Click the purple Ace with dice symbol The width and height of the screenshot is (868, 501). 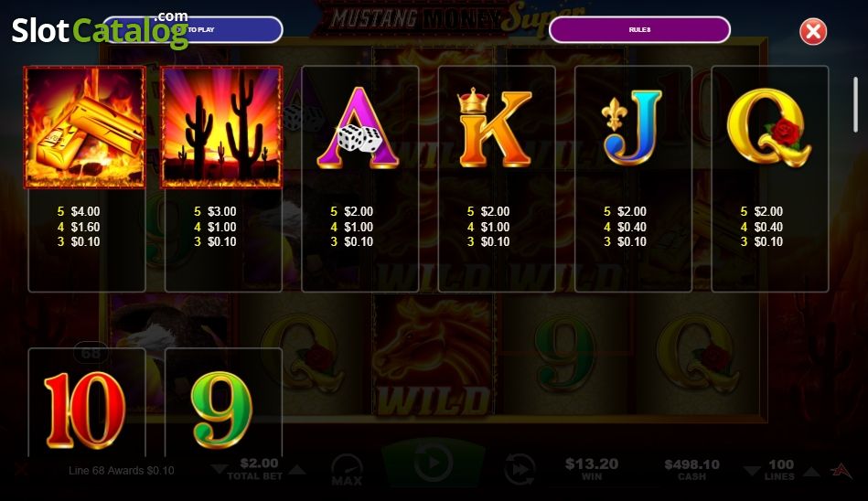pos(358,127)
